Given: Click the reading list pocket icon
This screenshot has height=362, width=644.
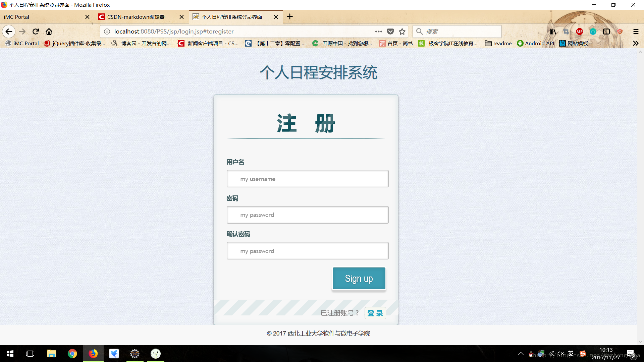Looking at the screenshot, I should point(390,32).
